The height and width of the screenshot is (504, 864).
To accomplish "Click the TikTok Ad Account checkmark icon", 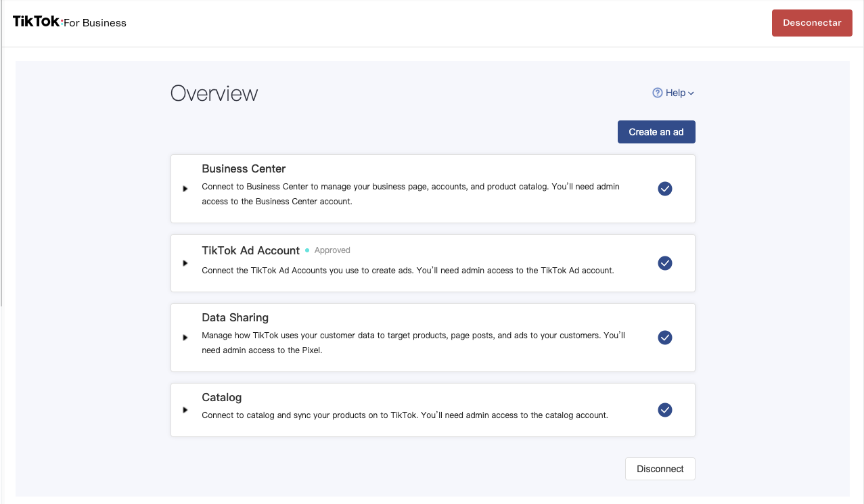I will coord(664,263).
